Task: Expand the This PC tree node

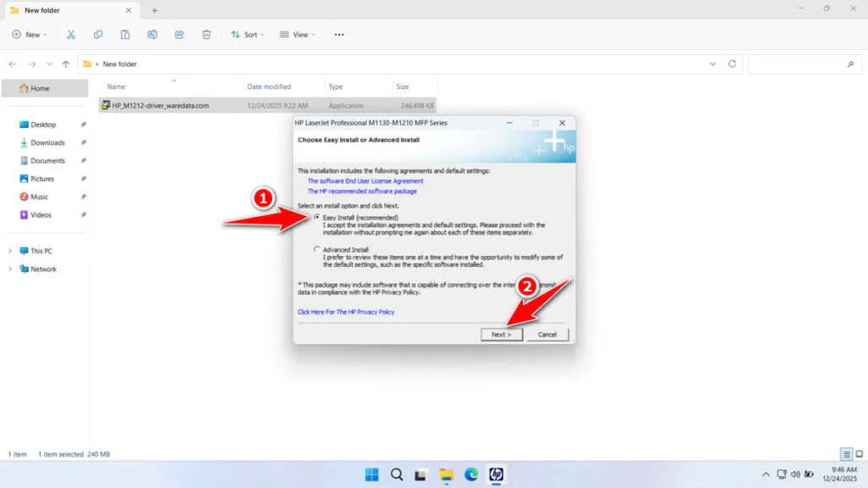Action: click(x=11, y=251)
